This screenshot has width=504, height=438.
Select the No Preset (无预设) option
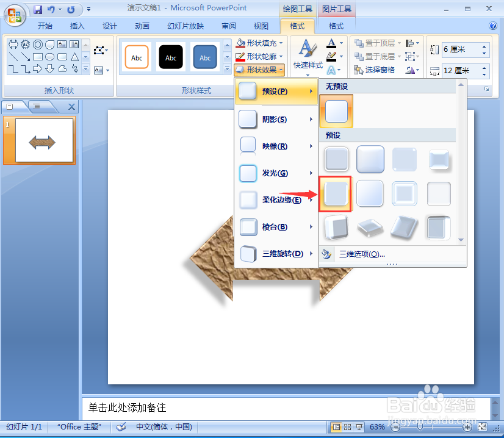(336, 111)
